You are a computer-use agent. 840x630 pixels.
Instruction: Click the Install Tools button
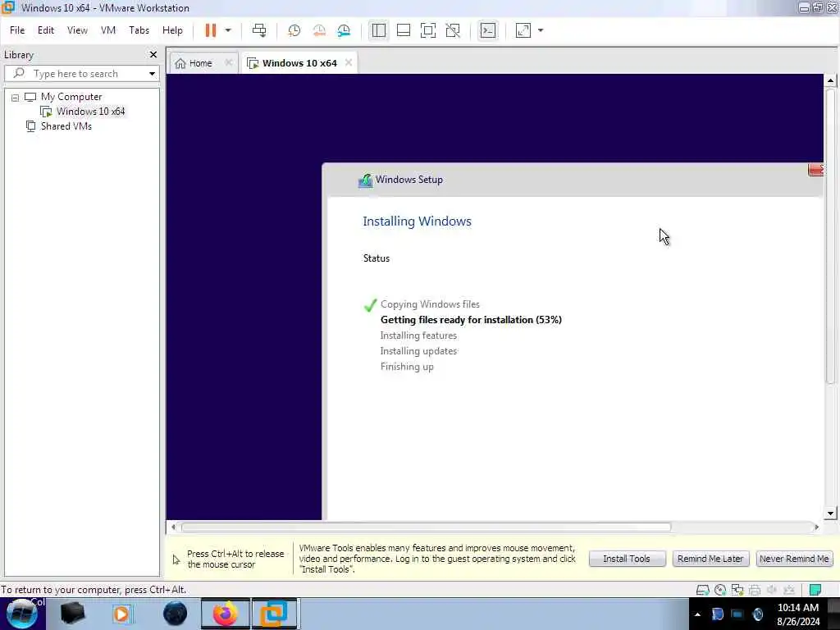627,559
